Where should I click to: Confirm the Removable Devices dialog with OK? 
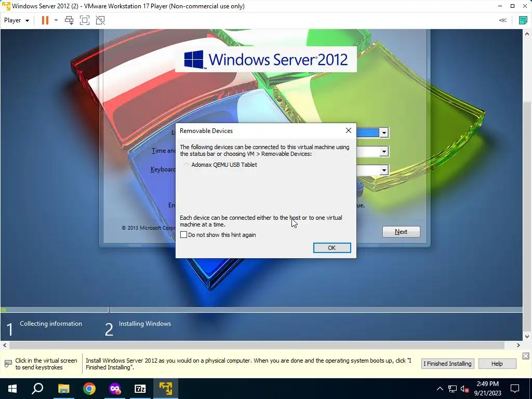click(332, 248)
